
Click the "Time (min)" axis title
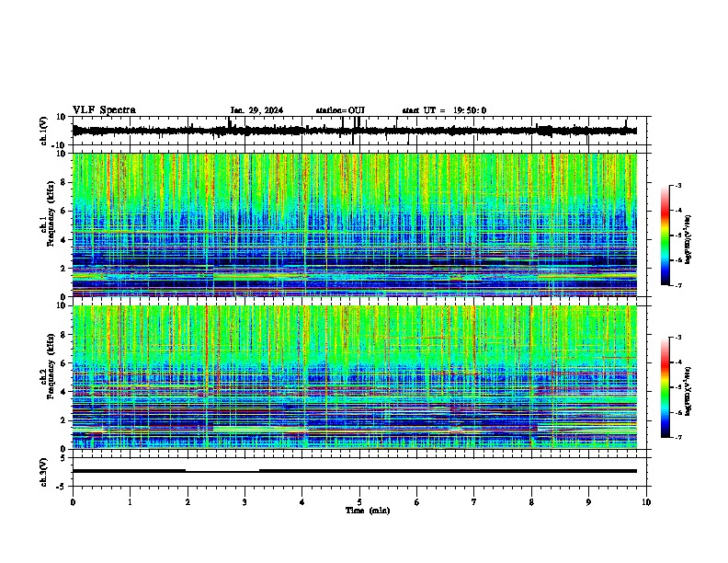pos(368,511)
